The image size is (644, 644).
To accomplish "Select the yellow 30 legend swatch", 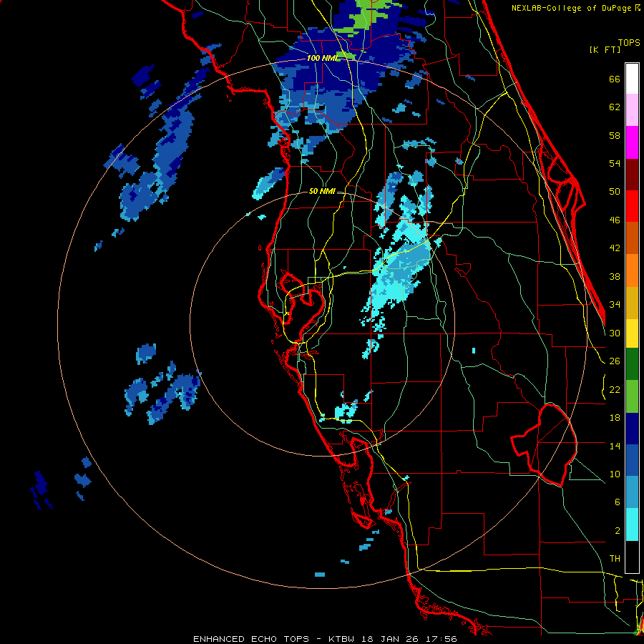I will pyautogui.click(x=632, y=333).
